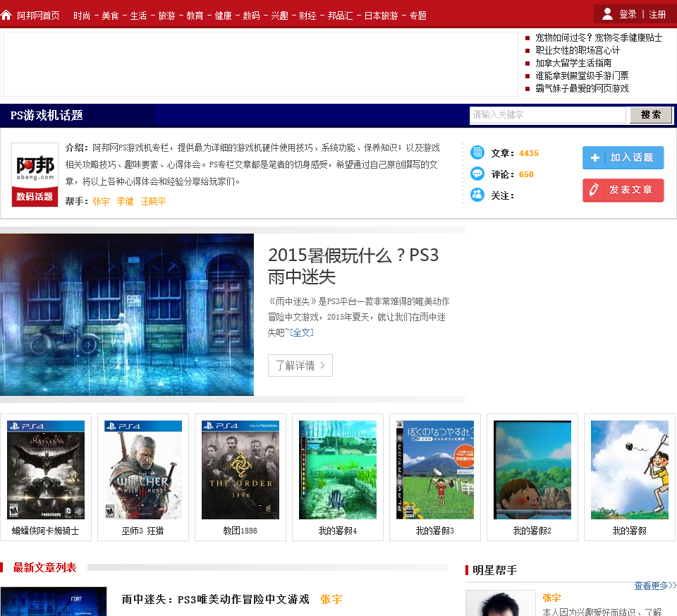Click the comment bubble icon beside 评论
Image resolution: width=677 pixels, height=616 pixels.
(x=477, y=174)
